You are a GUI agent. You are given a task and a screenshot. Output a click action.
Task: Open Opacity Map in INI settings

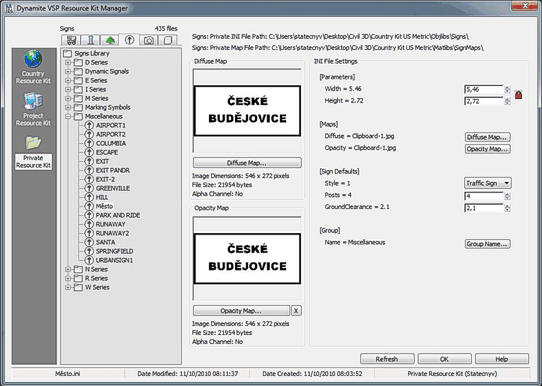point(487,149)
